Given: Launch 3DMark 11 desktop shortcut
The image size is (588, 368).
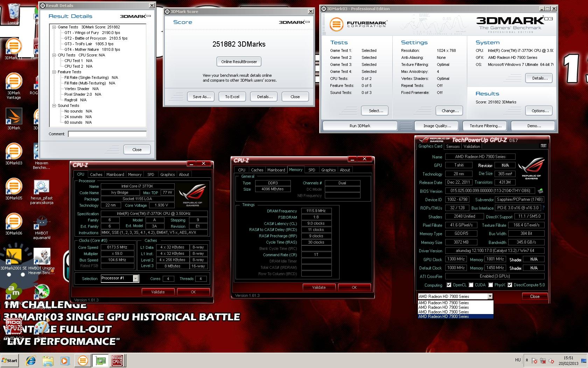Looking at the screenshot, I should tap(14, 49).
